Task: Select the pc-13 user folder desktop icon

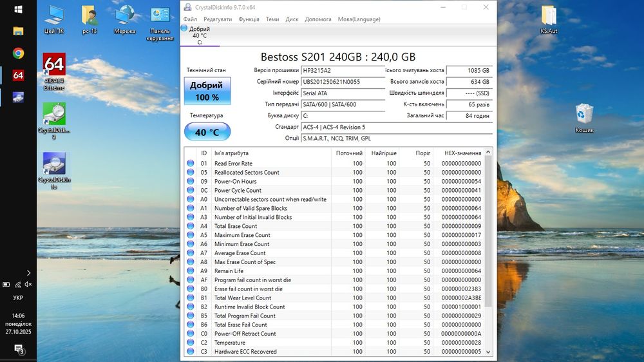Action: [x=89, y=20]
